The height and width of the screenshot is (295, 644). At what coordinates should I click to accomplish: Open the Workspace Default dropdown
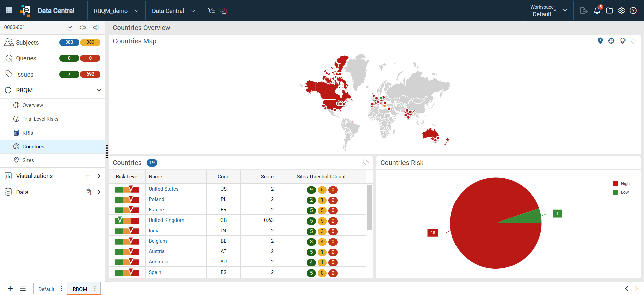click(x=548, y=11)
